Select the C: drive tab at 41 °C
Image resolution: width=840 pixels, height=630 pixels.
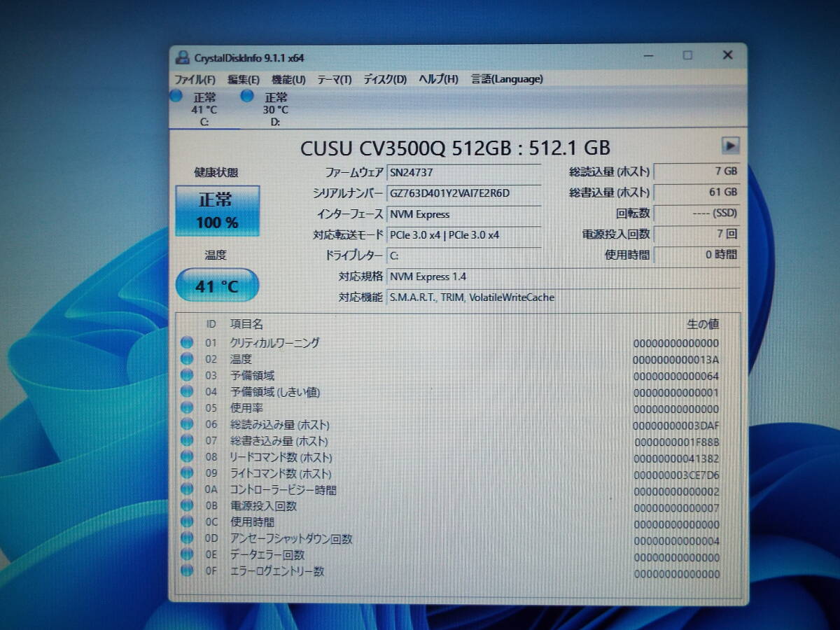point(204,108)
